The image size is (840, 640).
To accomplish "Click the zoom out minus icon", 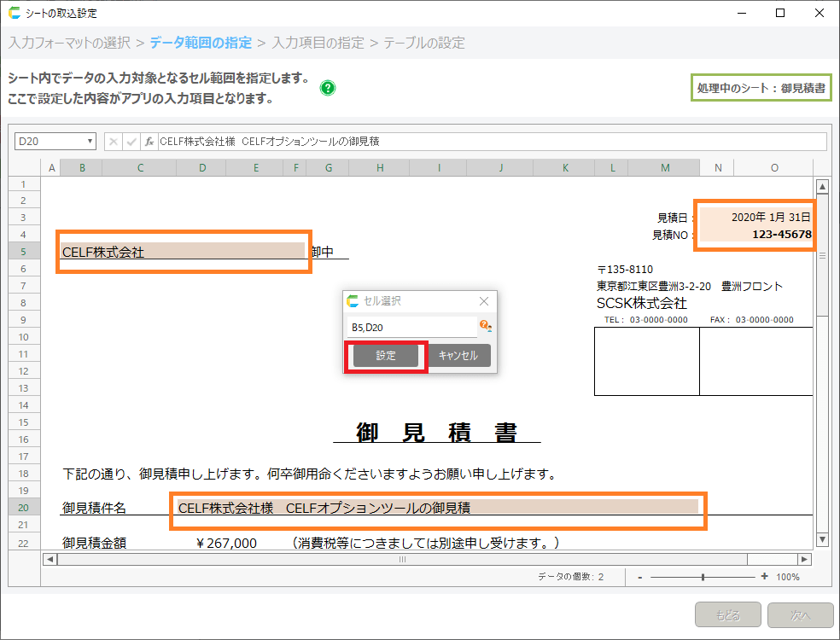I will (640, 577).
